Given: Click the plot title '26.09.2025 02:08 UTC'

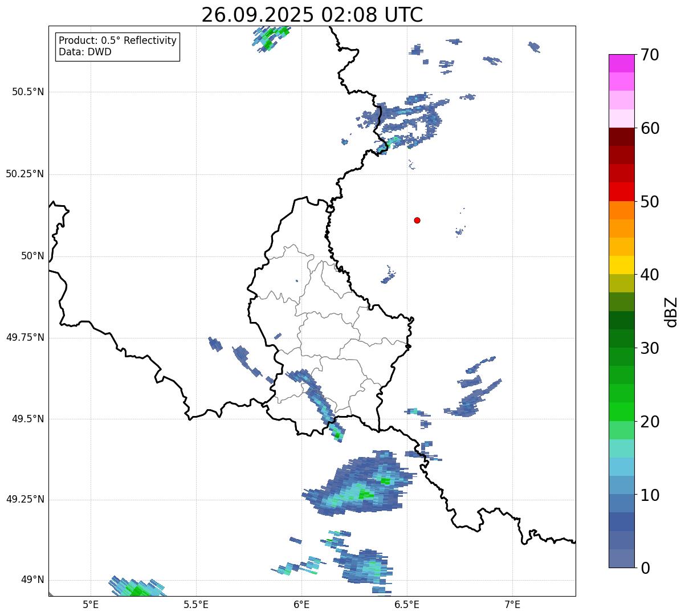Looking at the screenshot, I should pos(312,15).
